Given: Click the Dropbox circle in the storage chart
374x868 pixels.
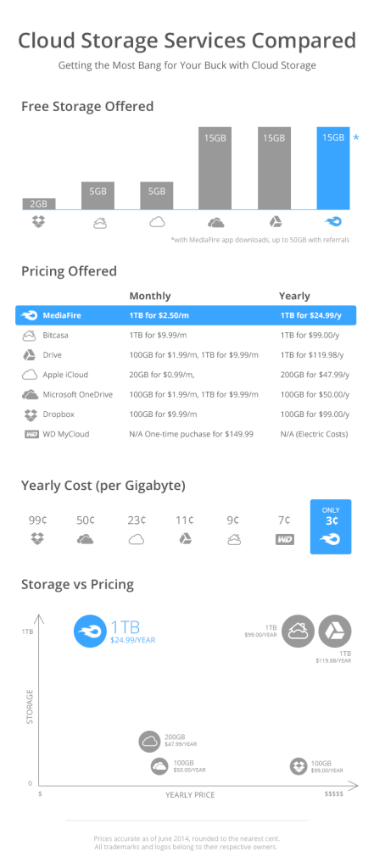Looking at the screenshot, I should (x=299, y=766).
